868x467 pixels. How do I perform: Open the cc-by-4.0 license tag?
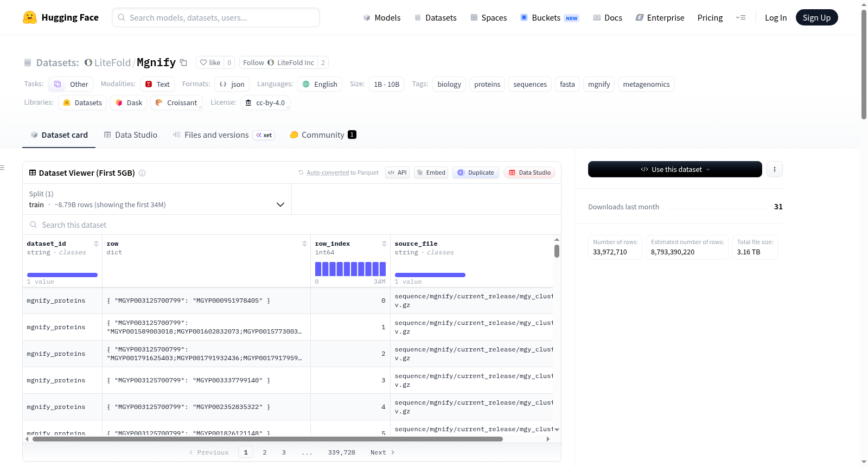click(265, 103)
